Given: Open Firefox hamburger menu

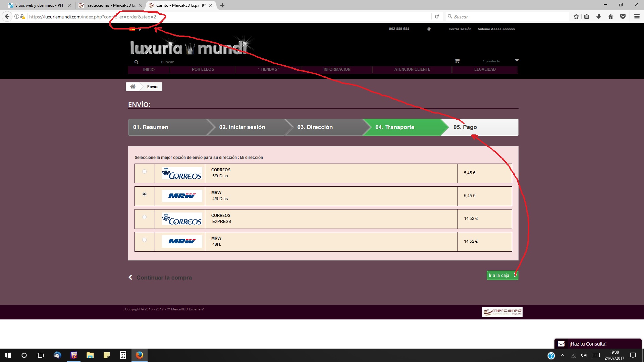Looking at the screenshot, I should click(637, 16).
